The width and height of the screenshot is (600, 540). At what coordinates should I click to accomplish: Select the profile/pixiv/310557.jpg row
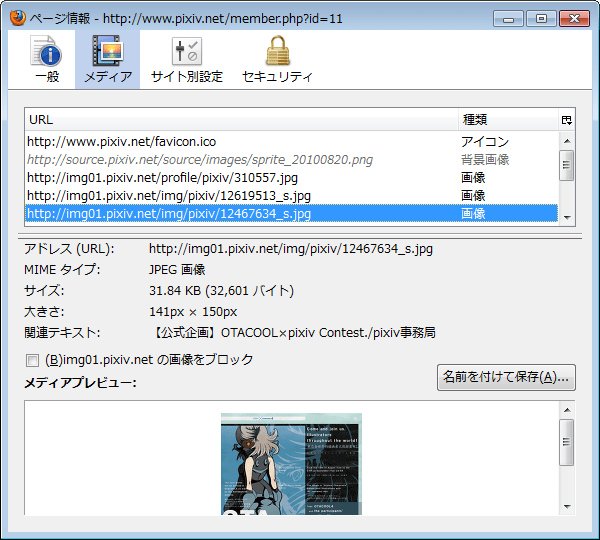tap(292, 178)
